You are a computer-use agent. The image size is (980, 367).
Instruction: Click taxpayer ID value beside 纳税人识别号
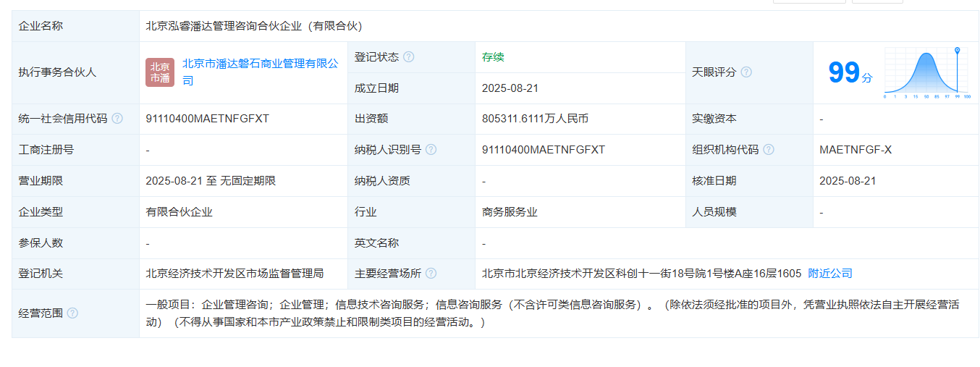pos(544,150)
